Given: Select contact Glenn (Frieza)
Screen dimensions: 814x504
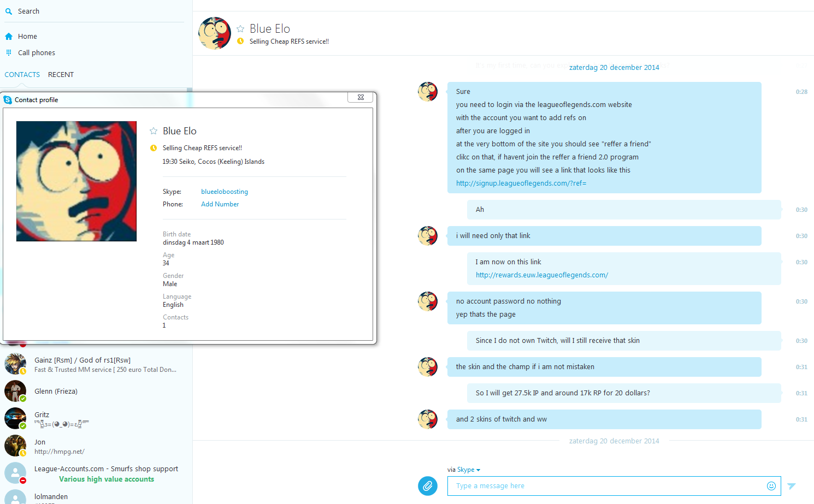Looking at the screenshot, I should [96, 392].
